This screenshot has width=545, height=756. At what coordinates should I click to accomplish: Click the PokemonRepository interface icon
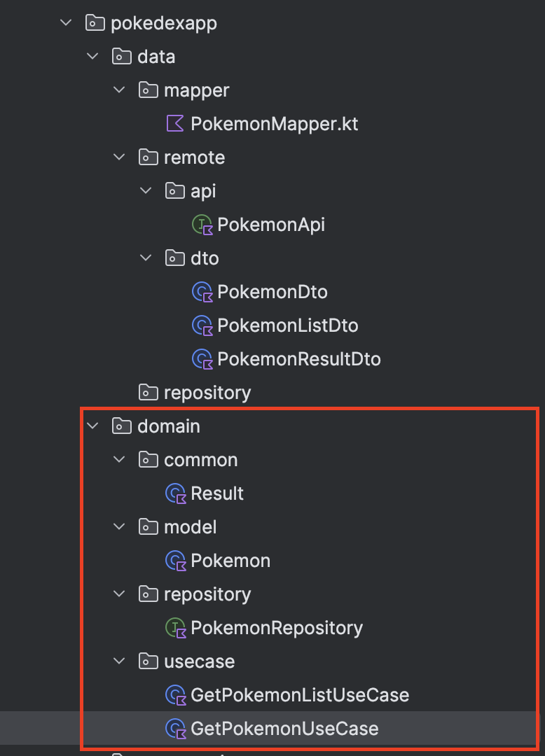tap(175, 628)
